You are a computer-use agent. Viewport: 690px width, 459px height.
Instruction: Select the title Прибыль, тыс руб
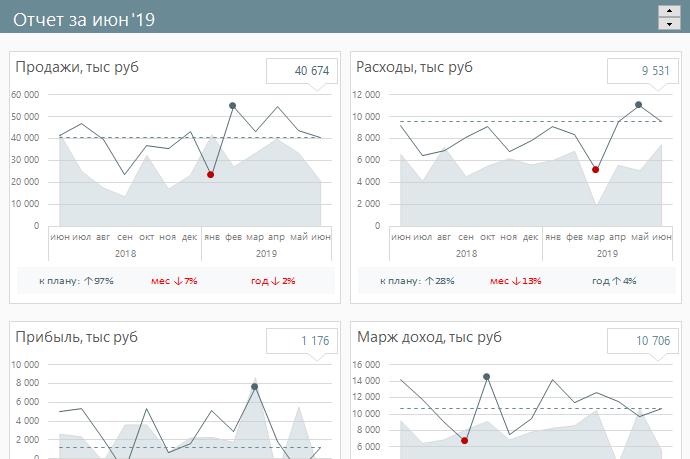77,337
